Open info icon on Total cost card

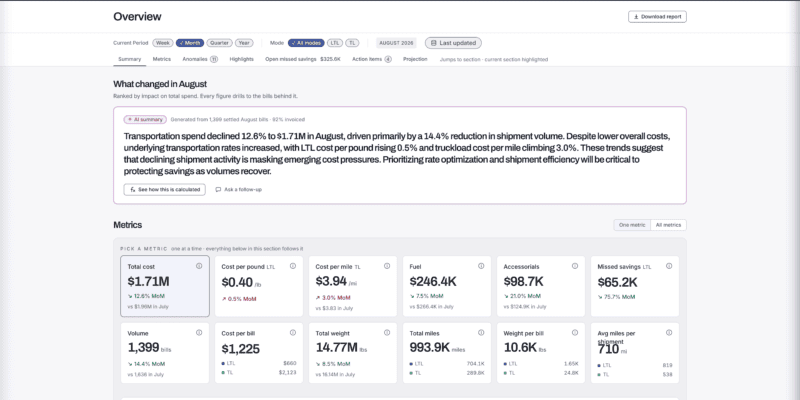[x=199, y=266]
